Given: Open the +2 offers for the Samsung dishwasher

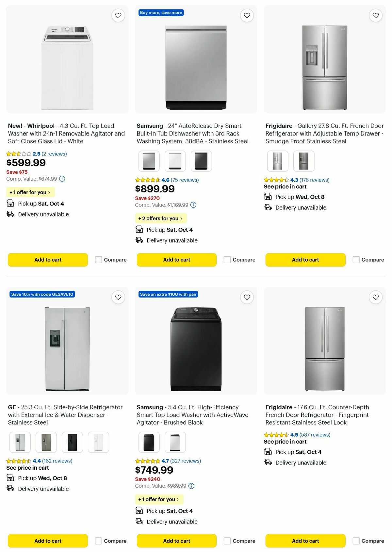Looking at the screenshot, I should pos(161,218).
